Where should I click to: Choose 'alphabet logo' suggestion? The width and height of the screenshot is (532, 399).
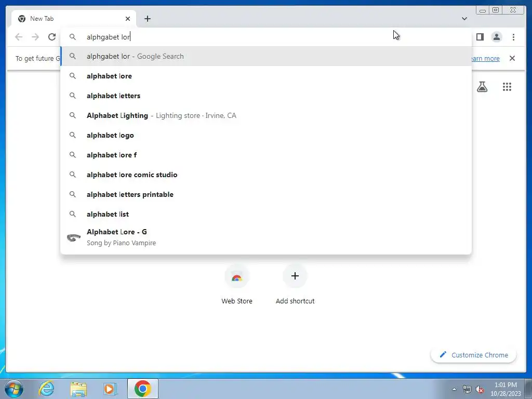pos(266,135)
